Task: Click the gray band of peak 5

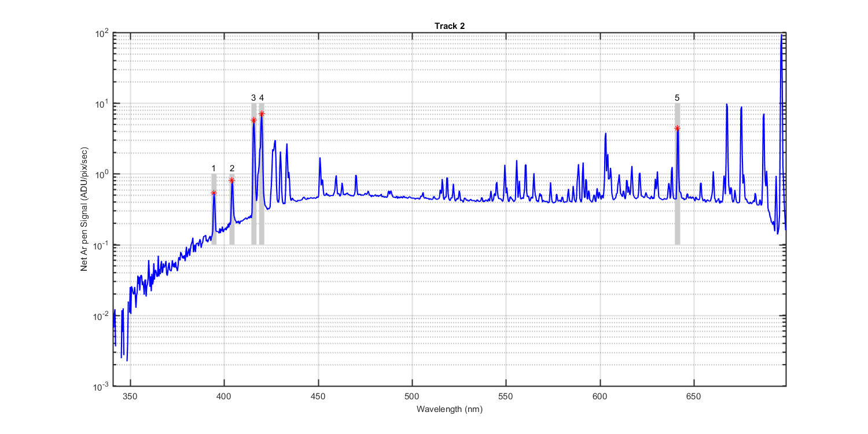Action: [677, 174]
